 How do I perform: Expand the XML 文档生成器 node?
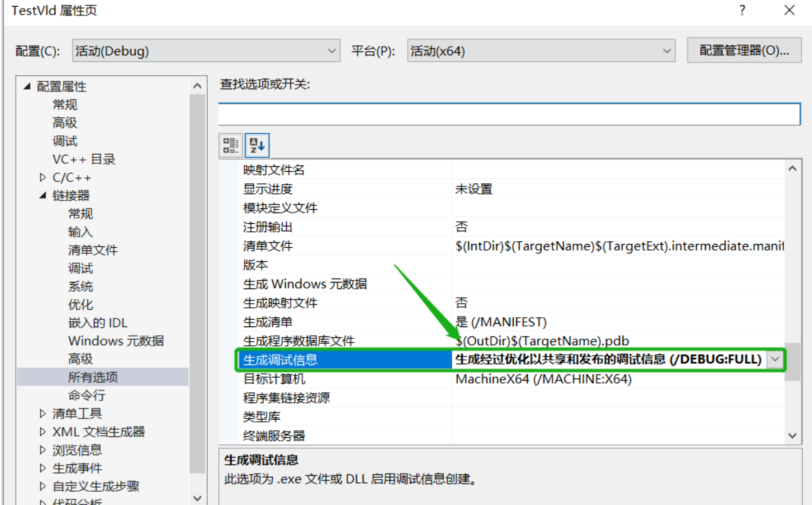[42, 431]
